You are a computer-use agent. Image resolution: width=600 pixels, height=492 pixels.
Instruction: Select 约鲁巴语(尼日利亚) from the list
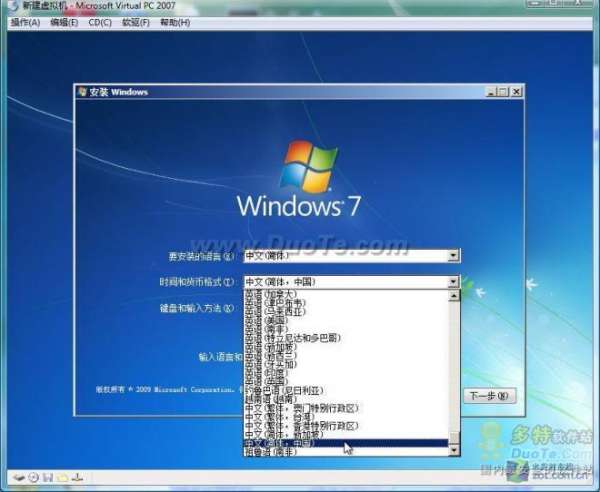pyautogui.click(x=346, y=391)
